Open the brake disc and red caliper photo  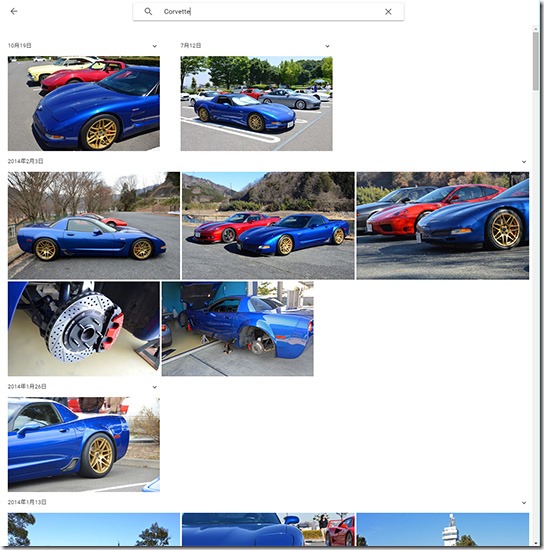pyautogui.click(x=84, y=329)
